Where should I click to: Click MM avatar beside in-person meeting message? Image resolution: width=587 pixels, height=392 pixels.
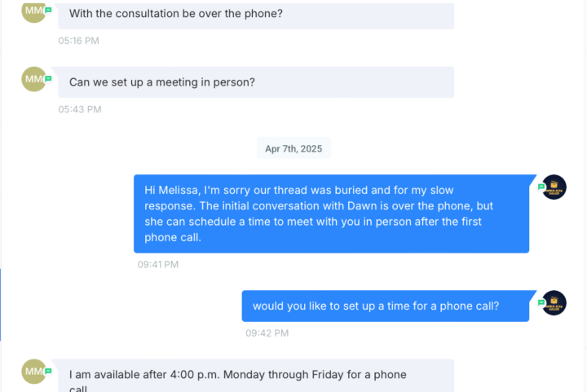tap(33, 79)
